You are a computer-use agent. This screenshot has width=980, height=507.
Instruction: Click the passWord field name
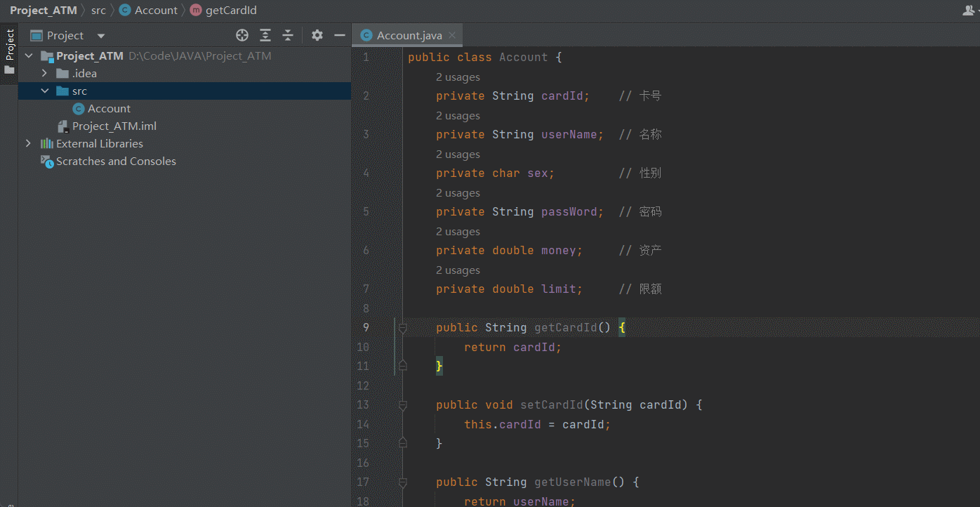[569, 211]
